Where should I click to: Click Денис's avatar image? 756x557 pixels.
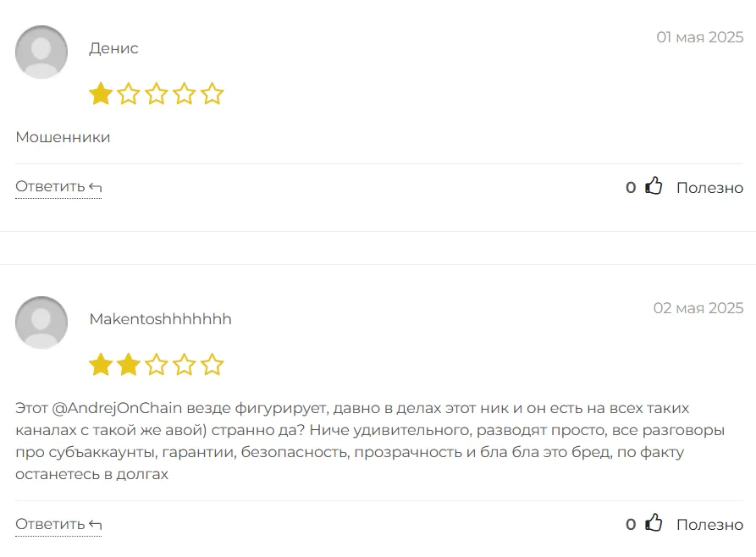[41, 52]
